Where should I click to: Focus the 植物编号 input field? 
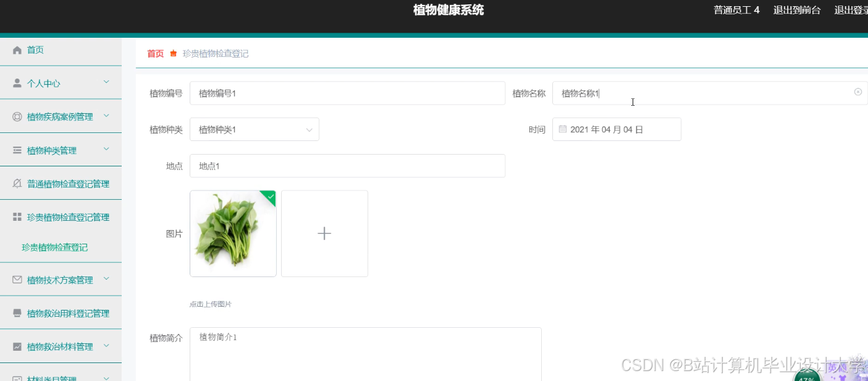pos(347,93)
